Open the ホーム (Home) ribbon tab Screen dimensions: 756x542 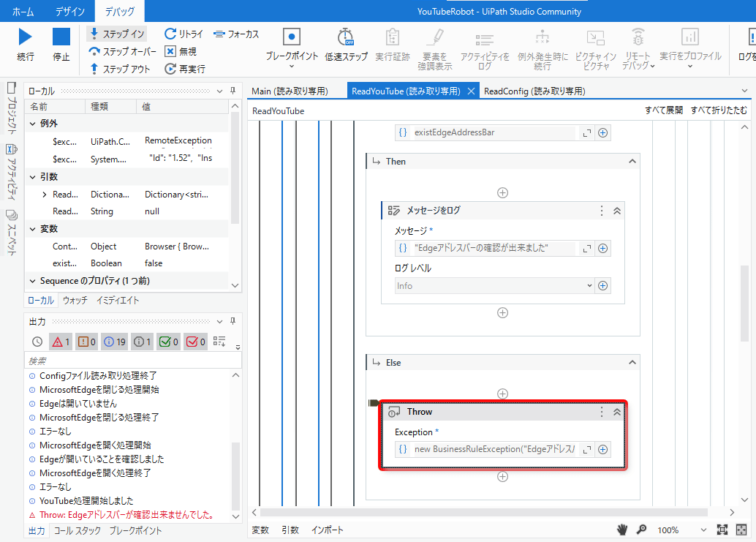(x=23, y=12)
